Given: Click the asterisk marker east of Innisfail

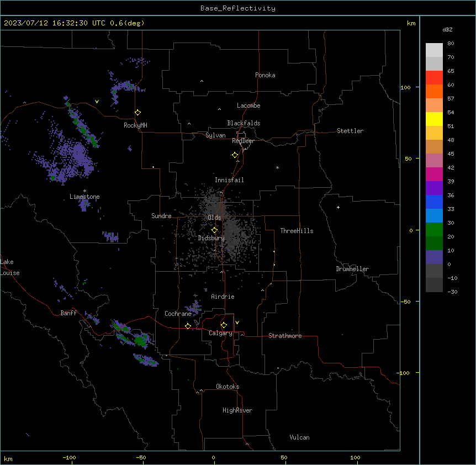Looking at the screenshot, I should point(277,167).
